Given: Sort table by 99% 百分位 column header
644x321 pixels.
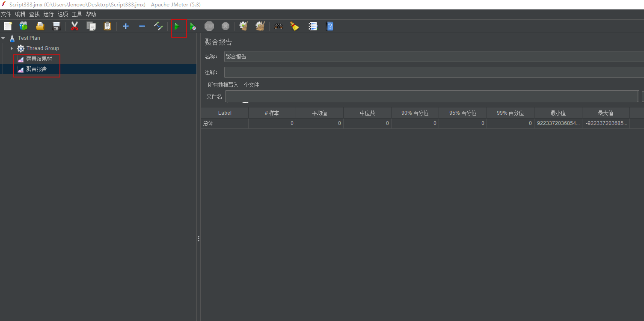Looking at the screenshot, I should (x=510, y=113).
